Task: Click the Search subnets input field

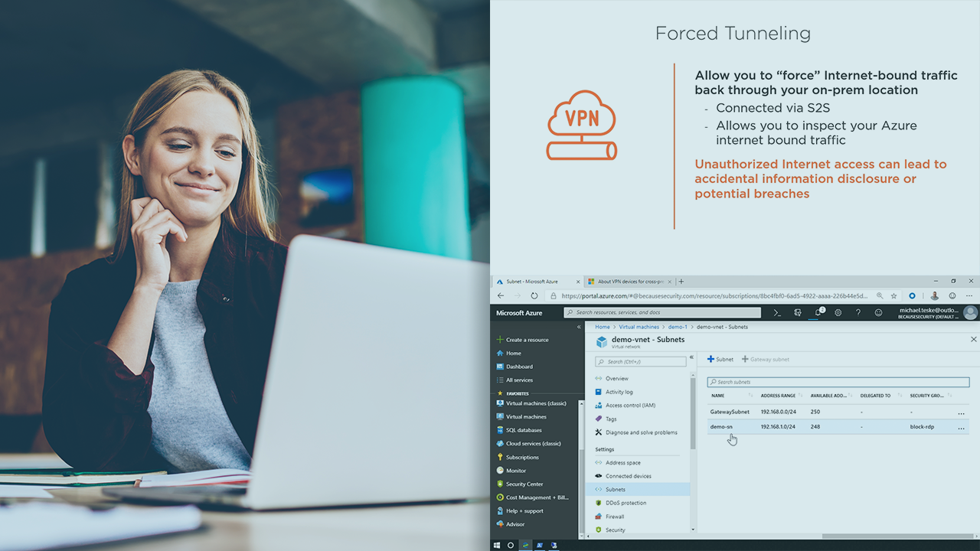Action: (x=838, y=382)
